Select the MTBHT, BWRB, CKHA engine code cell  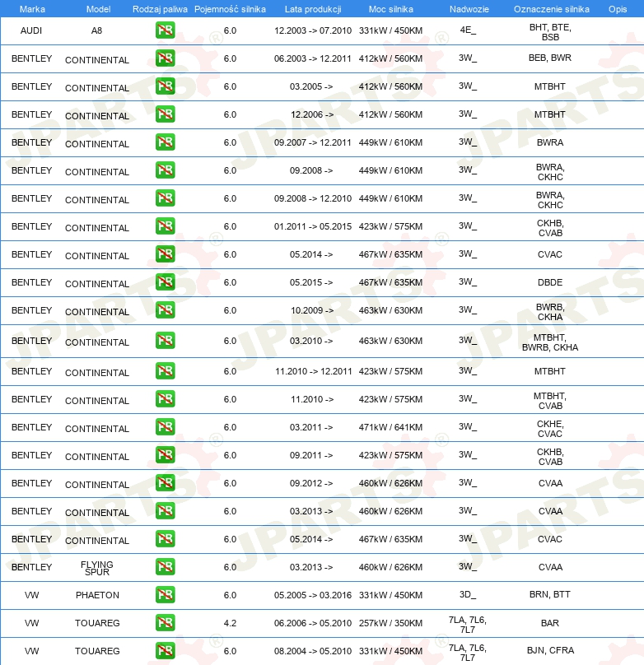pyautogui.click(x=550, y=342)
